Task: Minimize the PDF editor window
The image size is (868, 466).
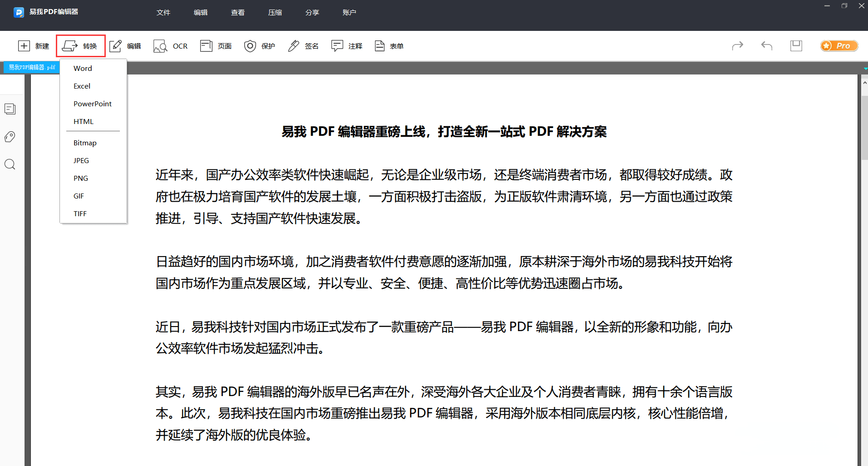Action: click(x=827, y=6)
